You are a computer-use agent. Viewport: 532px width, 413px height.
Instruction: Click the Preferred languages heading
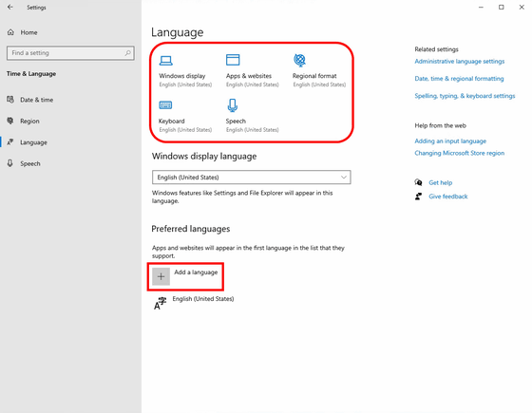tap(191, 229)
